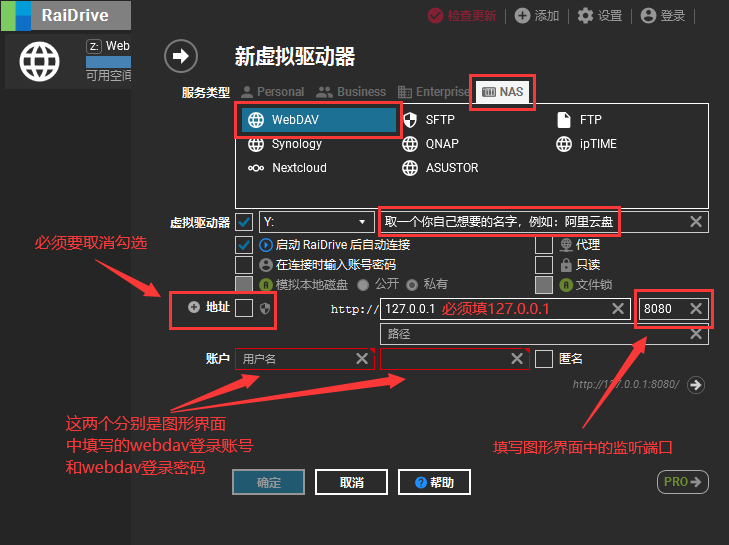729x545 pixels.
Task: Clear the address field
Action: coord(618,308)
